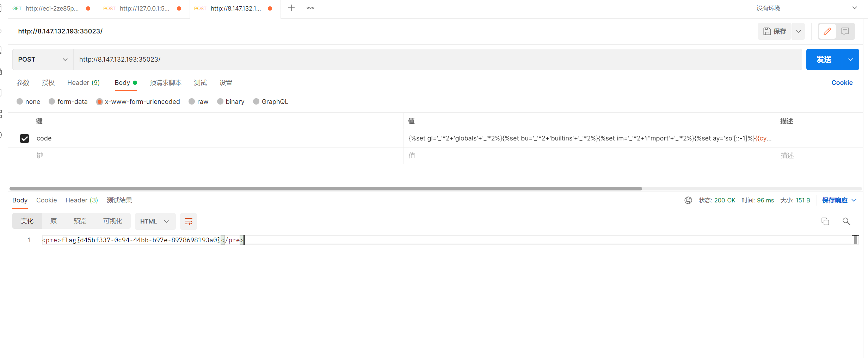Image resolution: width=868 pixels, height=358 pixels.
Task: Copy response with the copy icon
Action: [x=825, y=221]
